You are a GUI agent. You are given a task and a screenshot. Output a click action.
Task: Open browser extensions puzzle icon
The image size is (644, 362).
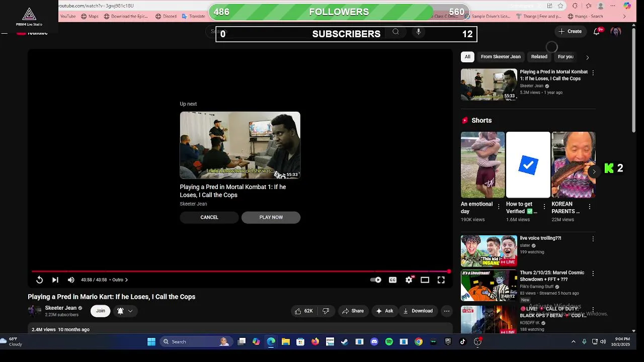tap(575, 6)
